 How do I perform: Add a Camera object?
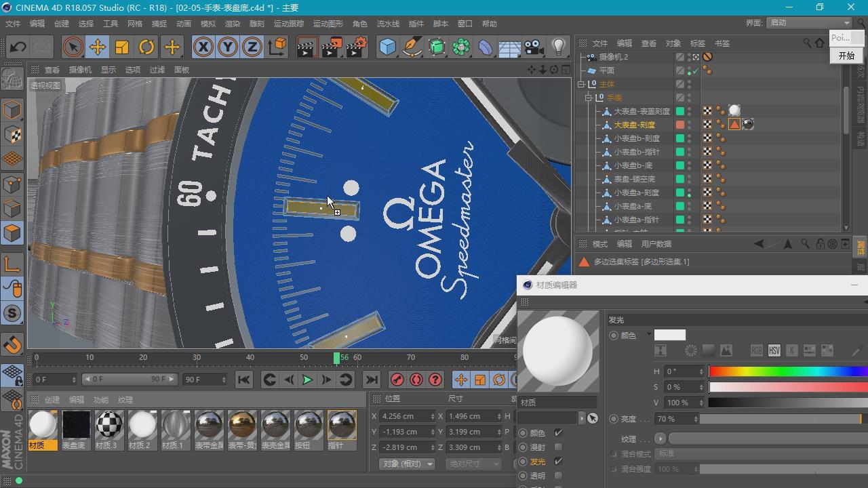coord(534,47)
